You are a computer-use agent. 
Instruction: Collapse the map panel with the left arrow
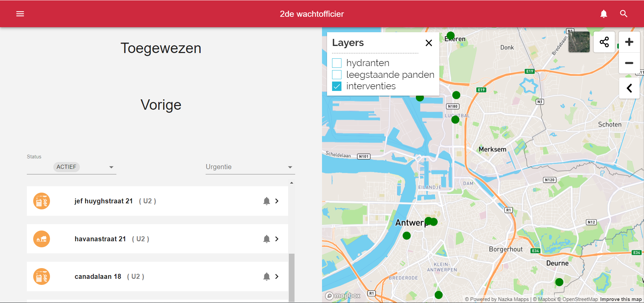[x=629, y=88]
